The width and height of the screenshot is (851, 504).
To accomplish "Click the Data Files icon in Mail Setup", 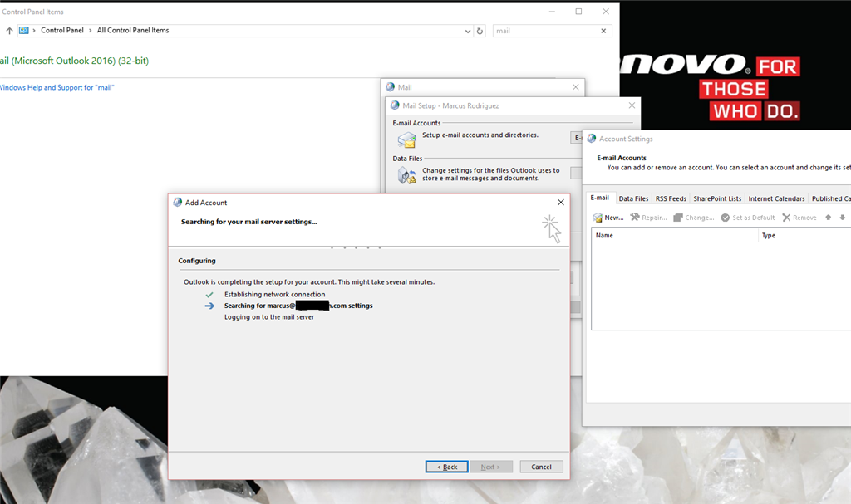I will pyautogui.click(x=406, y=175).
